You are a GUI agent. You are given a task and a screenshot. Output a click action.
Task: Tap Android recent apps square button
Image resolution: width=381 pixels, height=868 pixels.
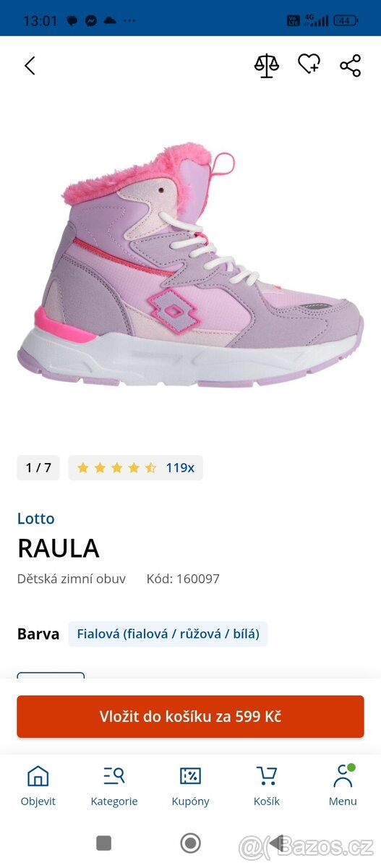pyautogui.click(x=104, y=843)
